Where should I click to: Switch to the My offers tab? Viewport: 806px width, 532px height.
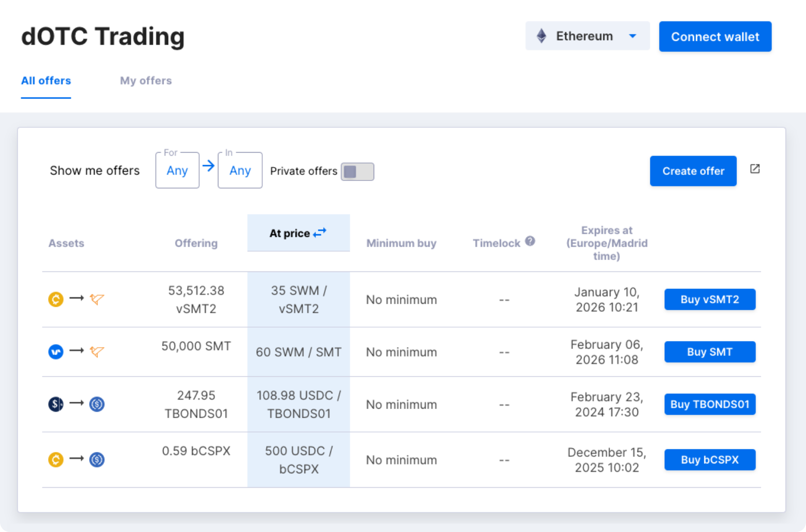coord(146,81)
